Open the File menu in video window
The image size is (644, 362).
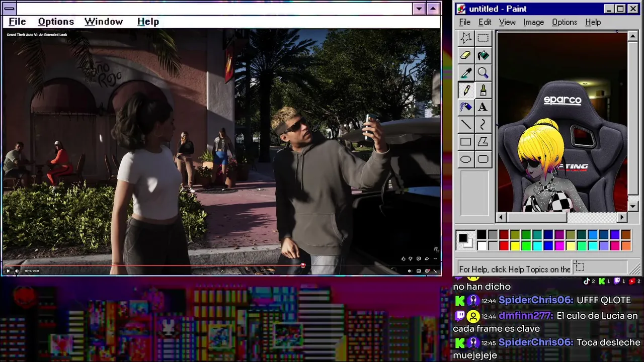click(17, 22)
